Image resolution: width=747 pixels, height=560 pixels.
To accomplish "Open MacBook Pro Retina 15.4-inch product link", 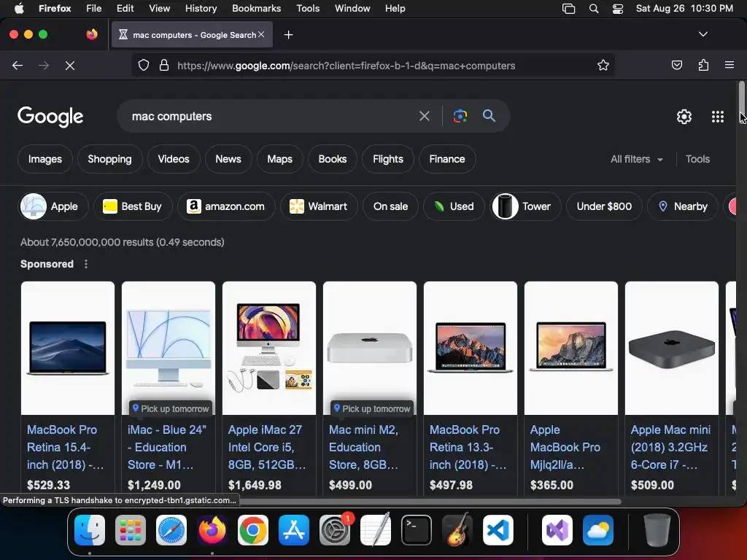I will pos(65,447).
